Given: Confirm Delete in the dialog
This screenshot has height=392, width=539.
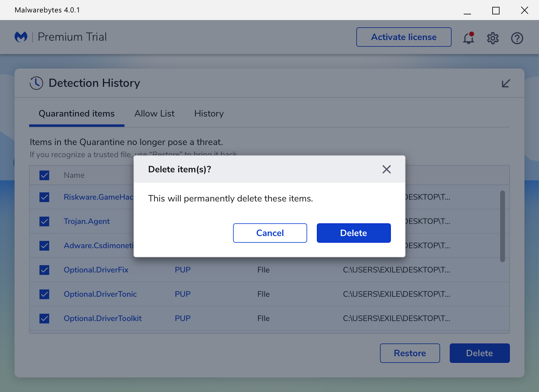Looking at the screenshot, I should point(354,233).
